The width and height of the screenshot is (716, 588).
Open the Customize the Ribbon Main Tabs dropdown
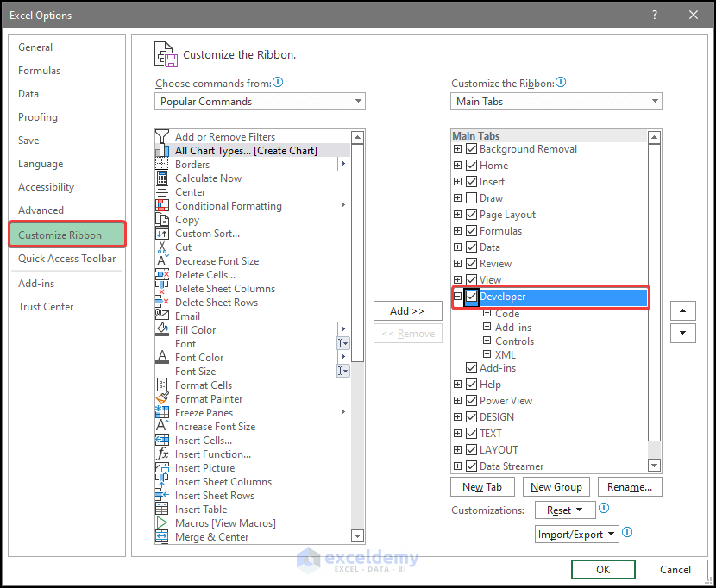tap(556, 102)
